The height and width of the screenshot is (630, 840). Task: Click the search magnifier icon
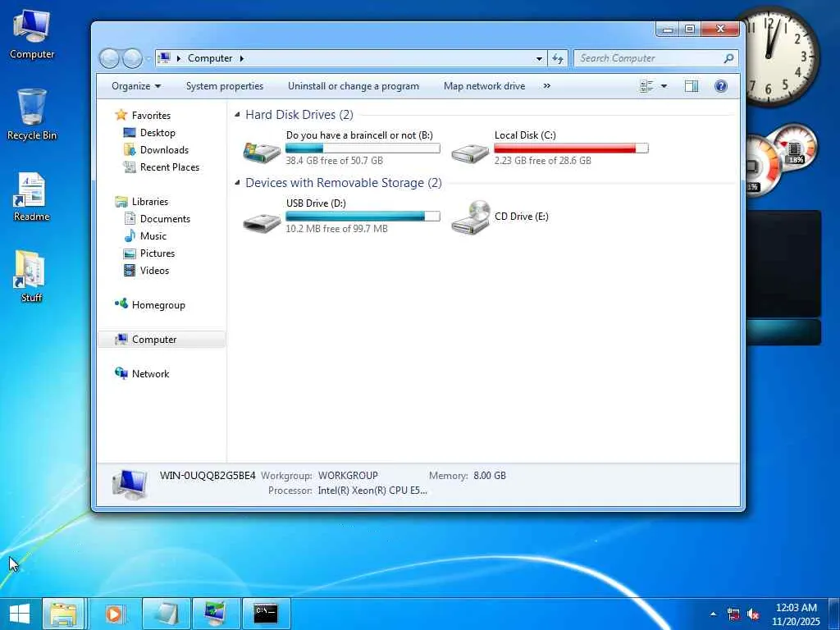(728, 58)
